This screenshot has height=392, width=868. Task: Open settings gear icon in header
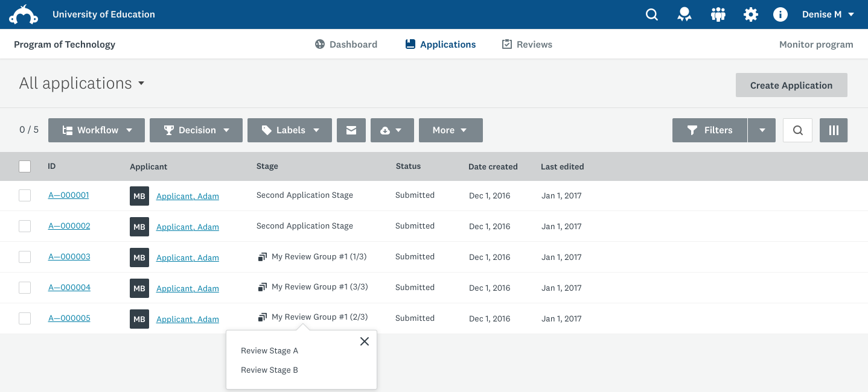pyautogui.click(x=750, y=14)
